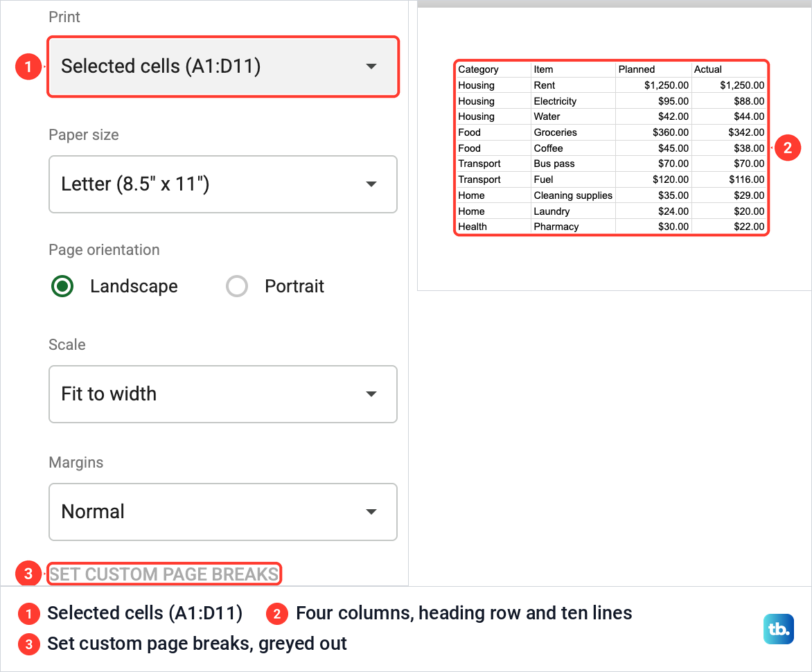The height and width of the screenshot is (672, 812).
Task: Click the $95.00 planned electricity value
Action: click(x=673, y=101)
